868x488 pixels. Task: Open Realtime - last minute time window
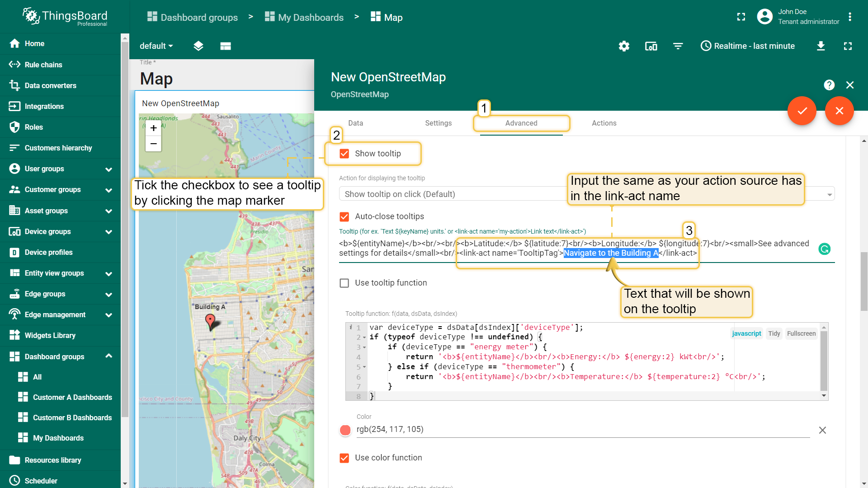point(748,46)
